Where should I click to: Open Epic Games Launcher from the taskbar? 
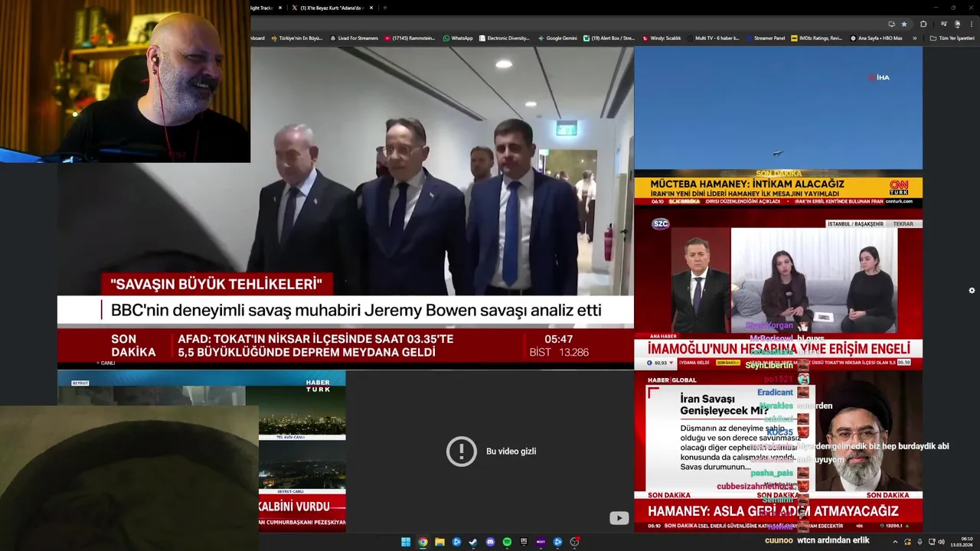click(x=524, y=542)
